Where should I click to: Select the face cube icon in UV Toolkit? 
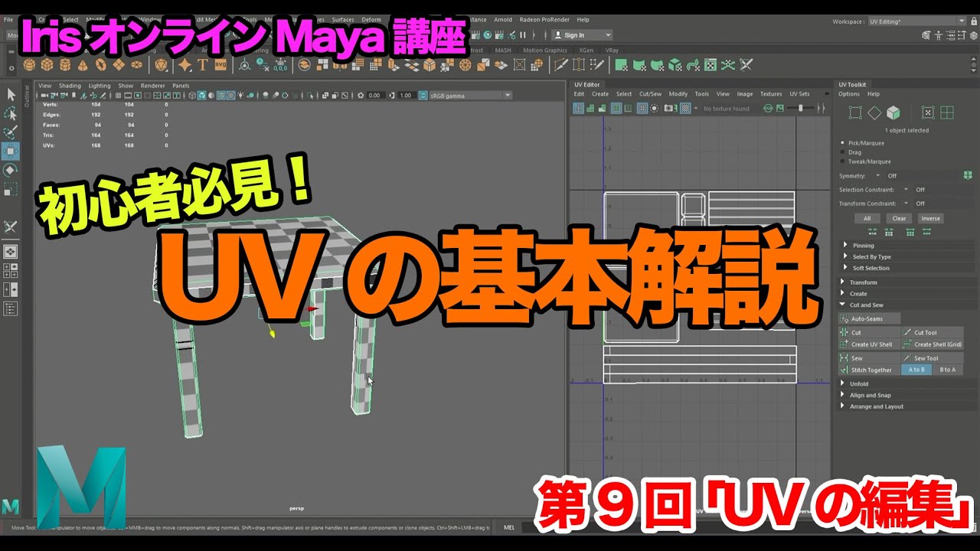point(893,113)
